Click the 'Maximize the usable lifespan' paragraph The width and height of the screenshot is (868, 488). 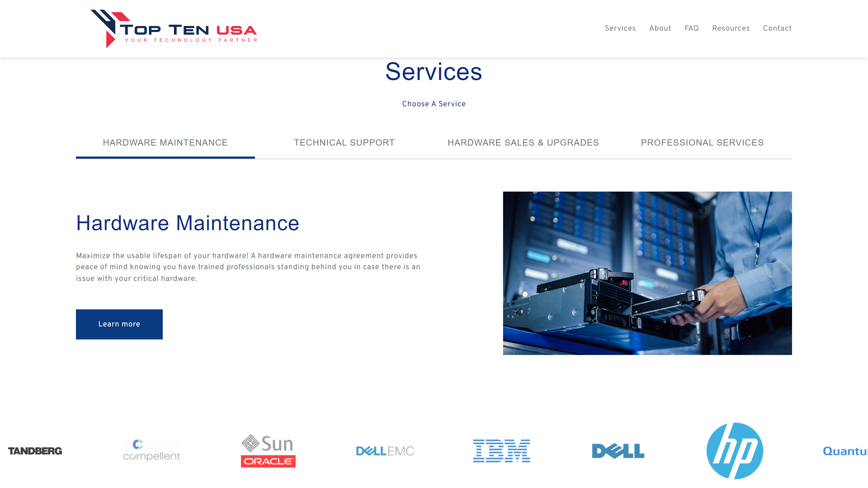248,267
